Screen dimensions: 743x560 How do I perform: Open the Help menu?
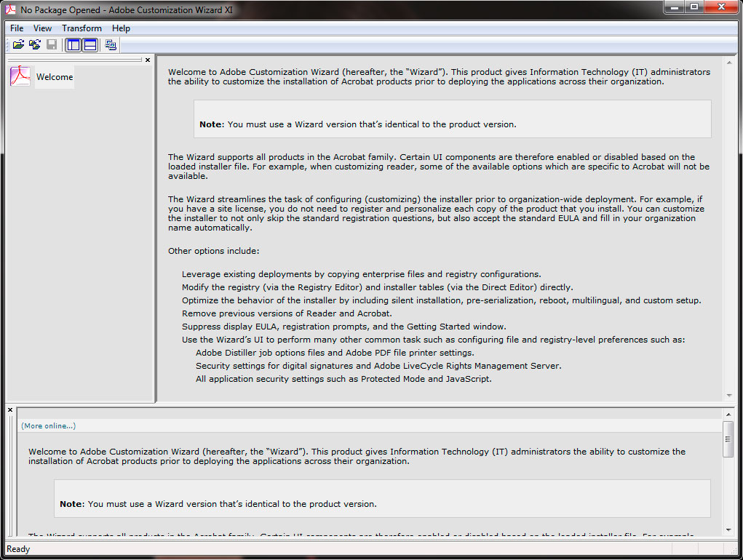click(121, 28)
